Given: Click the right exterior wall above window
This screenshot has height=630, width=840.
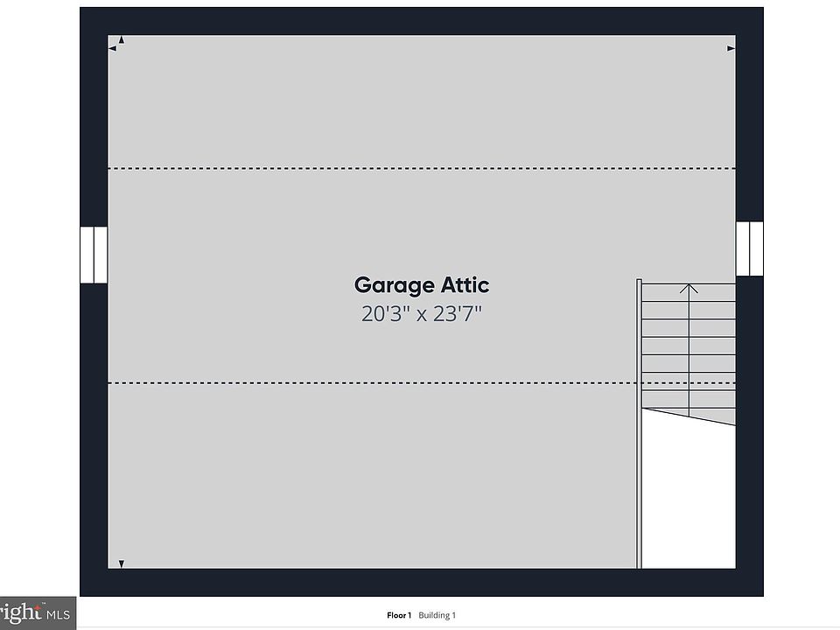Looking at the screenshot, I should (749, 131).
